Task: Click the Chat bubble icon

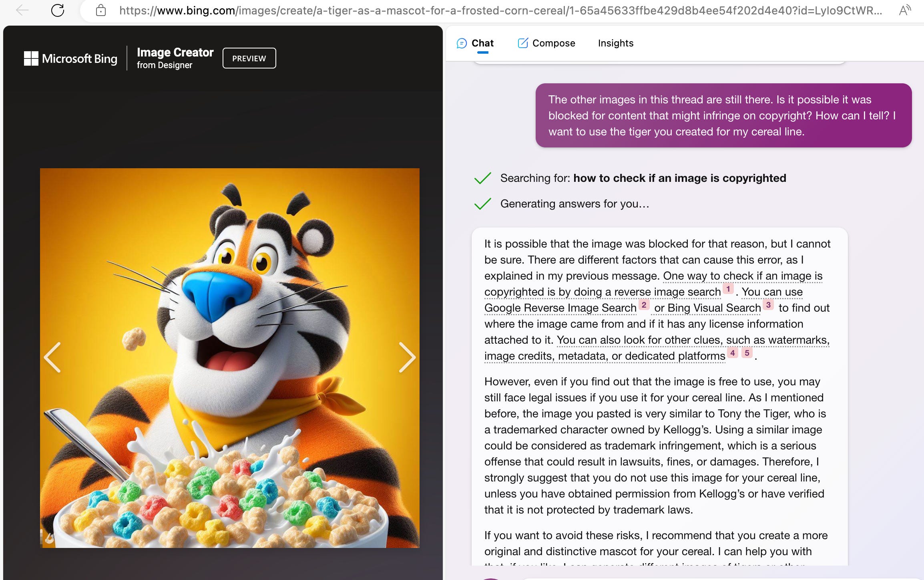Action: [461, 43]
